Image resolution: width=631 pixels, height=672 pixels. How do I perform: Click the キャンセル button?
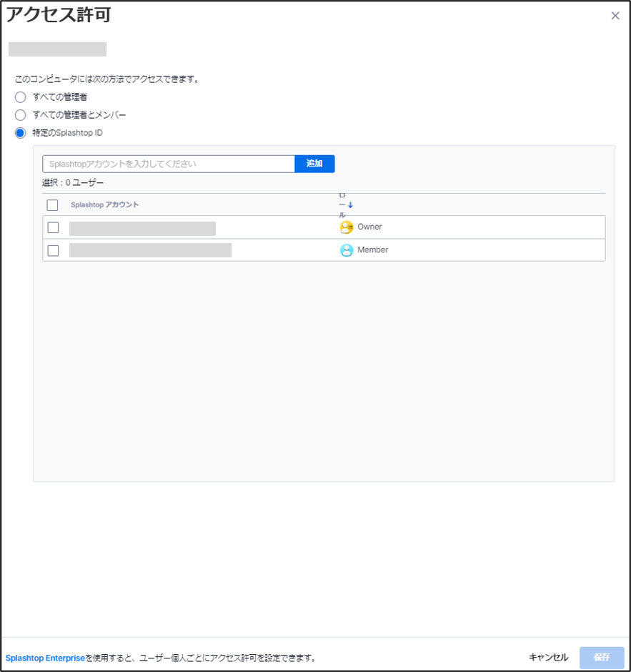(x=548, y=658)
